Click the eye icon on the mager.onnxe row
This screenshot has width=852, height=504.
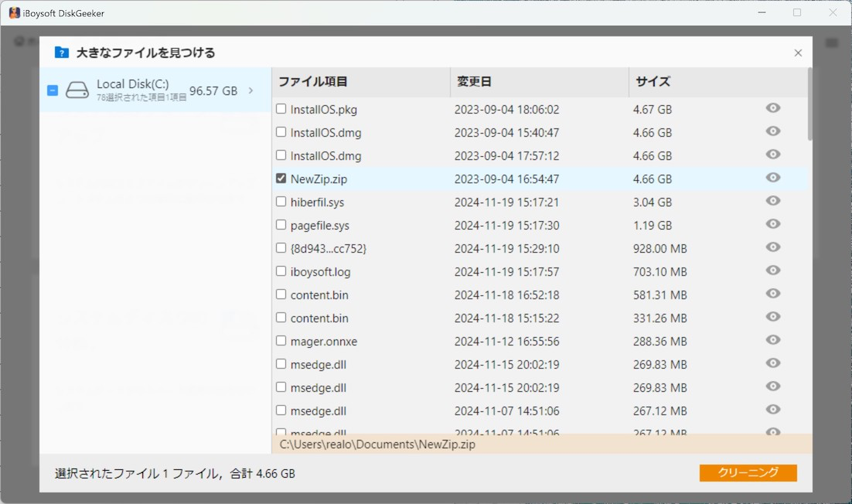click(x=772, y=340)
